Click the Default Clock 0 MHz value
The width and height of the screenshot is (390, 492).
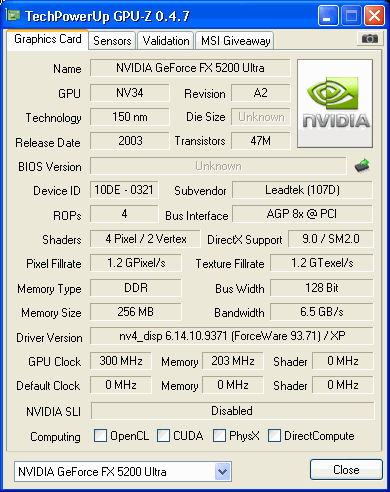point(121,385)
